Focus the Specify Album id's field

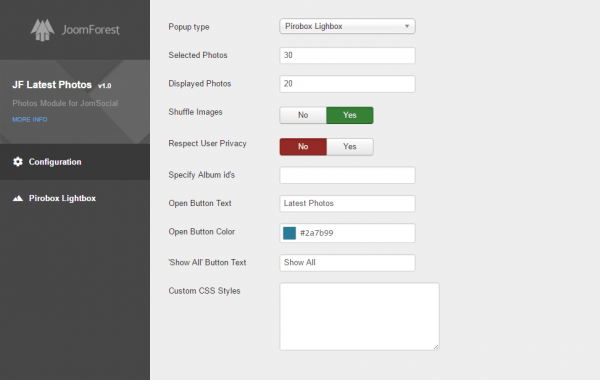tap(347, 175)
